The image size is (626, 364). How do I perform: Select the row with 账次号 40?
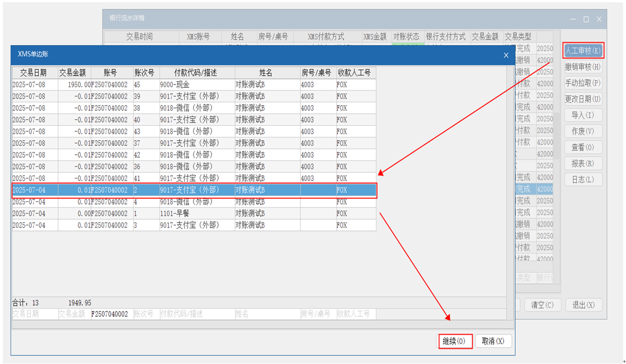pos(194,120)
